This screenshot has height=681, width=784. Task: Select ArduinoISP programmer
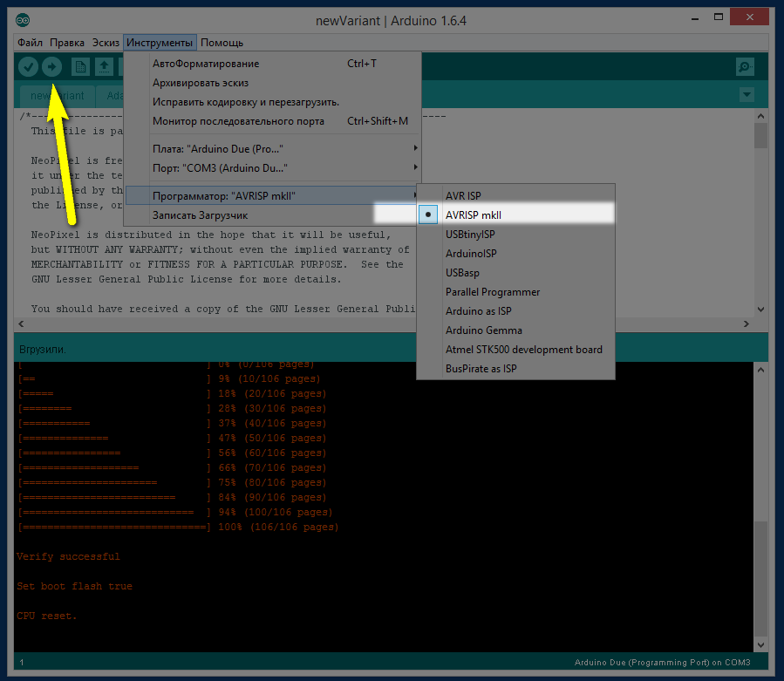[x=515, y=254]
